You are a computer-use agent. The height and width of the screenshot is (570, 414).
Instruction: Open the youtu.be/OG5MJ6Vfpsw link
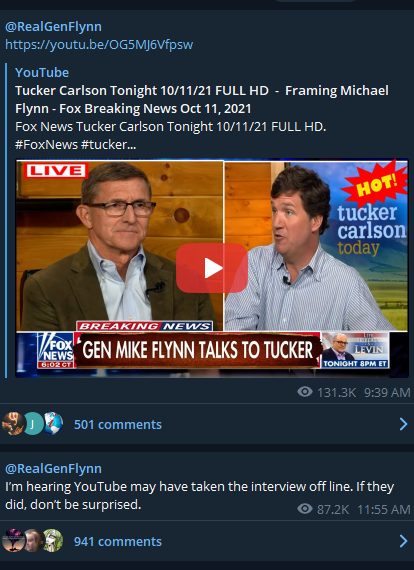point(99,45)
